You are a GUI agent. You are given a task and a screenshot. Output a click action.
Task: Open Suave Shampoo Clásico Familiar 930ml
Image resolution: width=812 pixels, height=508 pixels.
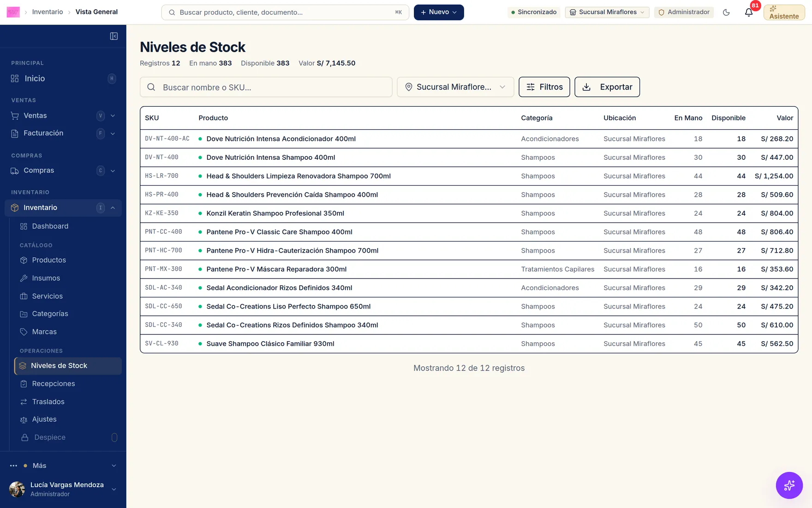pyautogui.click(x=270, y=344)
